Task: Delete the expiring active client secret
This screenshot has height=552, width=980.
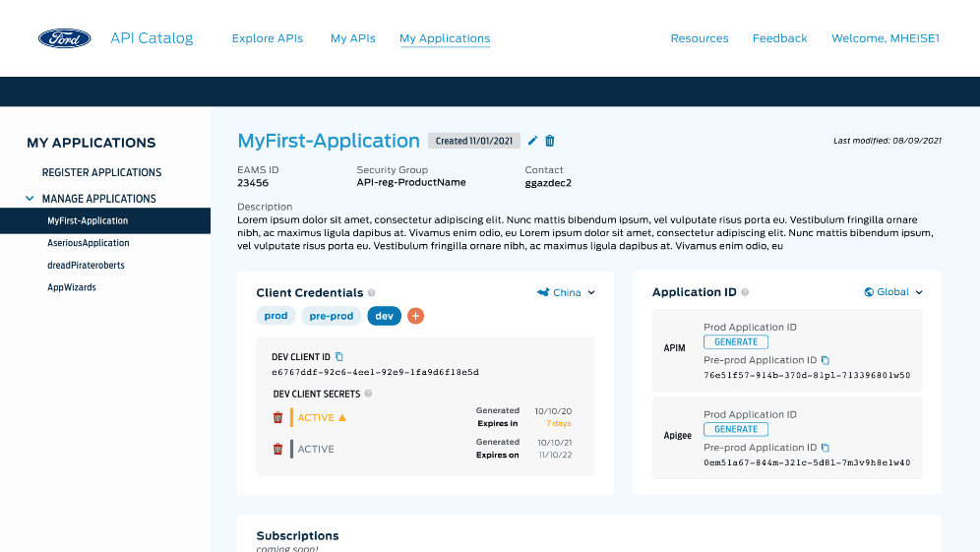Action: pos(277,417)
